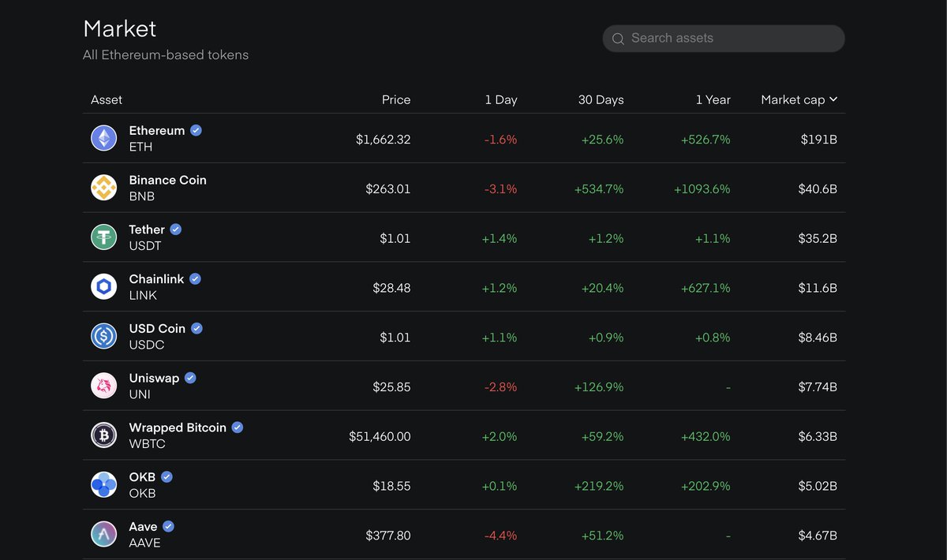
Task: Focus the Search assets input field
Action: pos(724,39)
